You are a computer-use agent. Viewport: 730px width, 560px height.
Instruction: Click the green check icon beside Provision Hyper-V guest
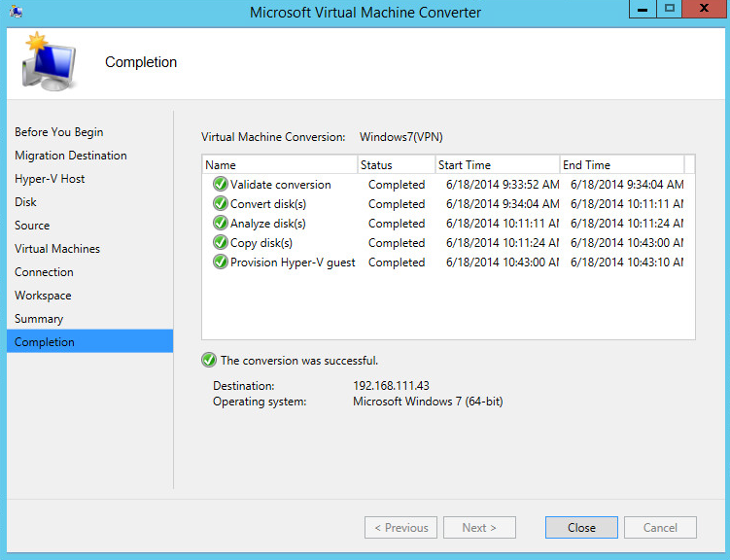pyautogui.click(x=221, y=262)
